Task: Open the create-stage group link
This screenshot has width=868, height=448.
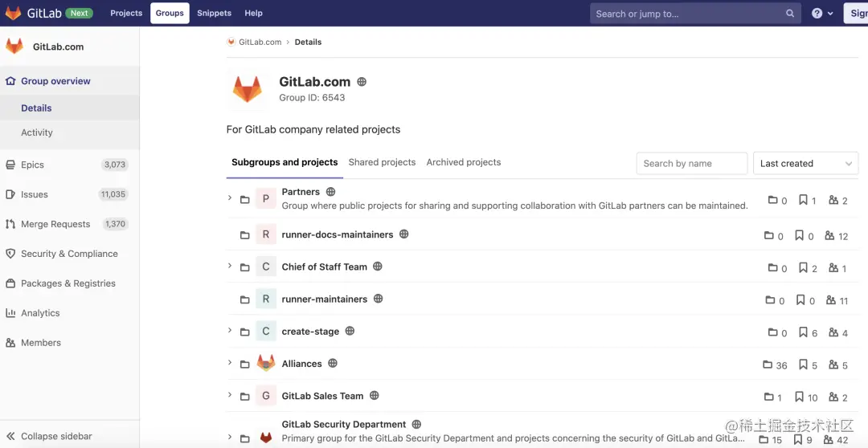Action: pos(310,332)
